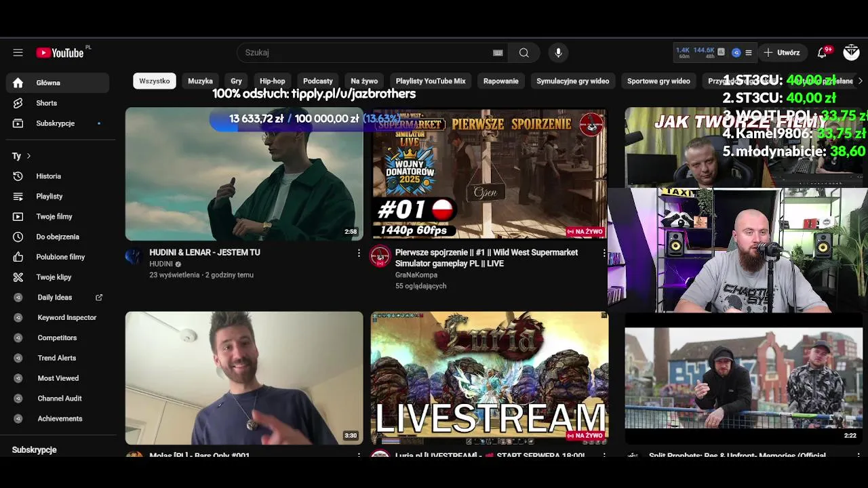Open Most Viewed in the sidebar
Image resolution: width=868 pixels, height=488 pixels.
click(x=58, y=378)
